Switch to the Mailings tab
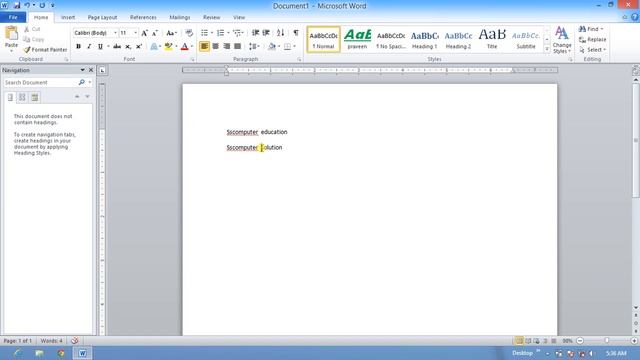Image resolution: width=640 pixels, height=360 pixels. (x=180, y=17)
